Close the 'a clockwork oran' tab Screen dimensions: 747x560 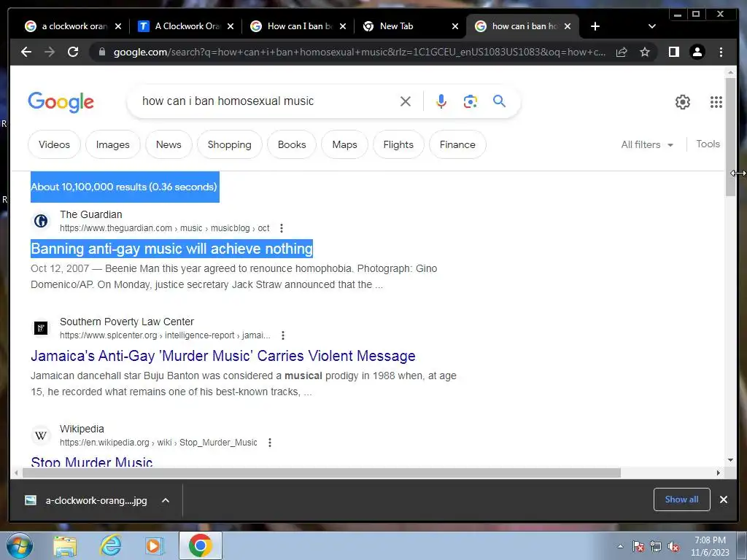[118, 26]
